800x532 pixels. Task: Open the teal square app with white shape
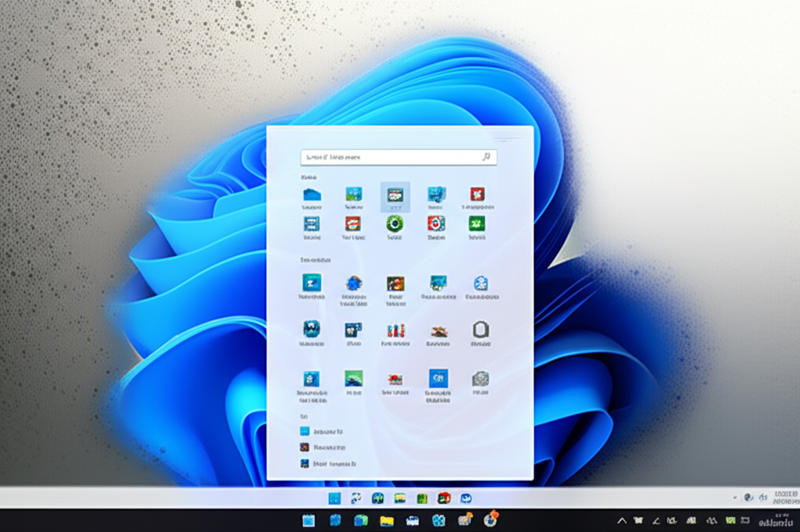pyautogui.click(x=312, y=283)
